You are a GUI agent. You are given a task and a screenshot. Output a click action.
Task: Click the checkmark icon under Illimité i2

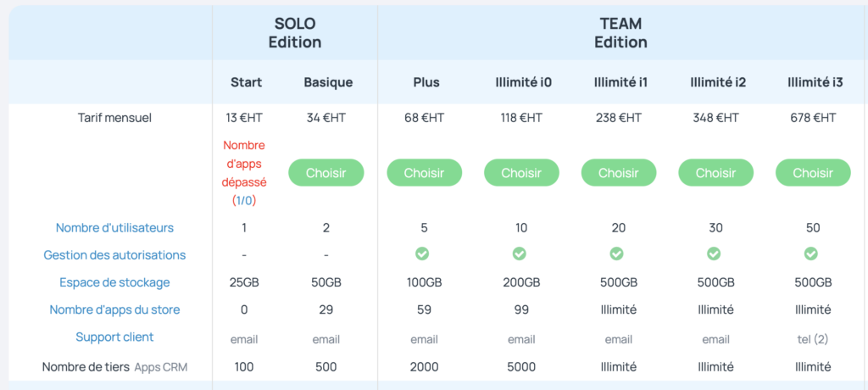coord(714,253)
